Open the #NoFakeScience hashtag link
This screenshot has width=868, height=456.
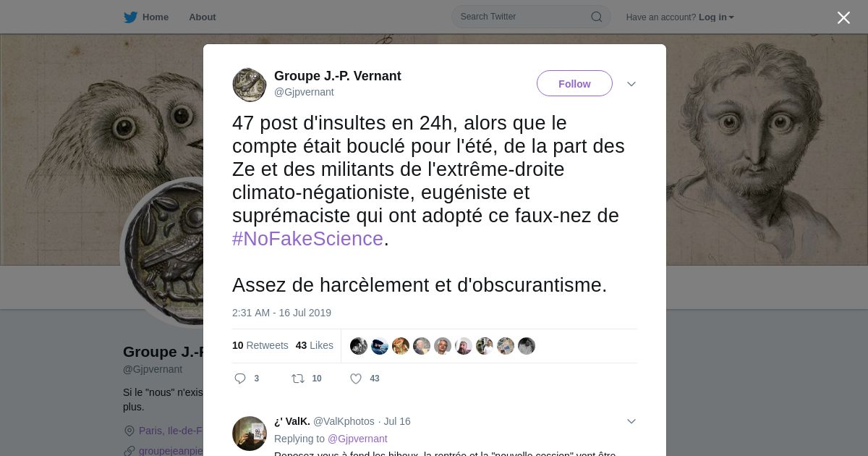[x=307, y=239]
